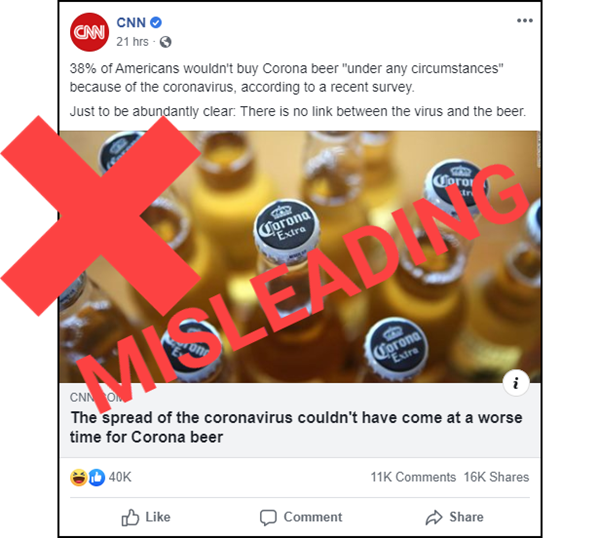Viewport: 600px width, 538px height.
Task: Click the CNN profile logo avatar
Action: click(x=90, y=32)
